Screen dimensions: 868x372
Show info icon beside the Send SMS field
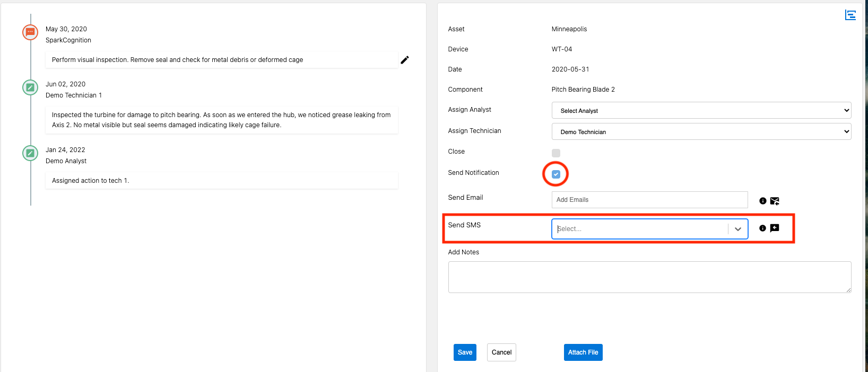[x=762, y=228]
